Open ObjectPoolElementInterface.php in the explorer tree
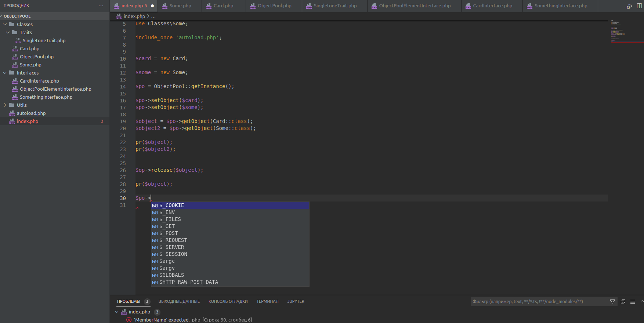This screenshot has width=644, height=323. click(x=55, y=89)
